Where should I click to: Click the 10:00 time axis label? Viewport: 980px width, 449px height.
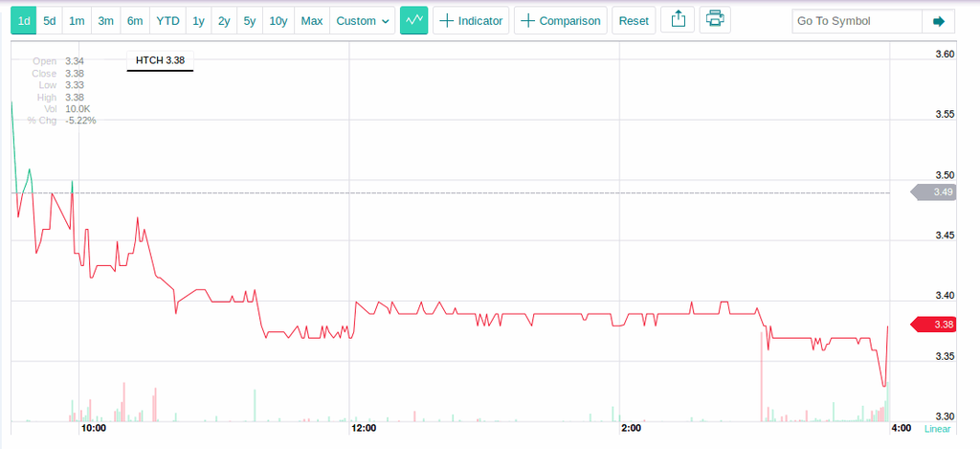94,428
